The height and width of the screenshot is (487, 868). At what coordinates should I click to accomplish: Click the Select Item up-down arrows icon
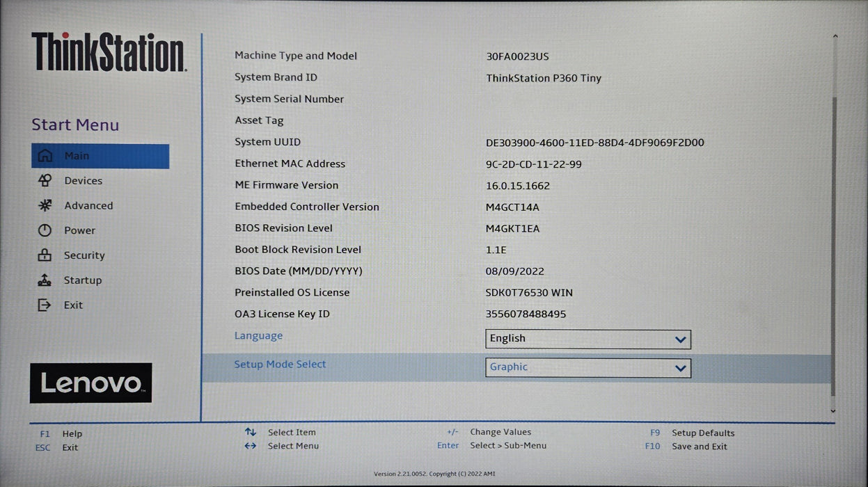pos(251,432)
